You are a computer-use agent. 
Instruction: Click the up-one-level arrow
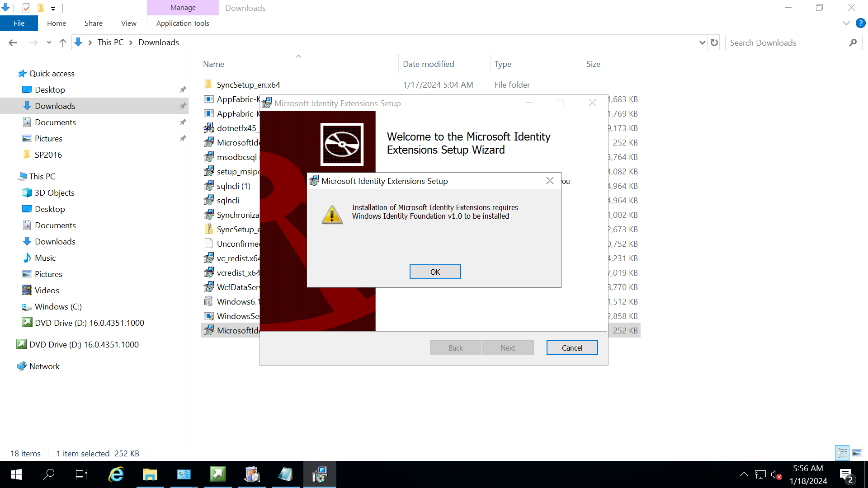point(63,42)
